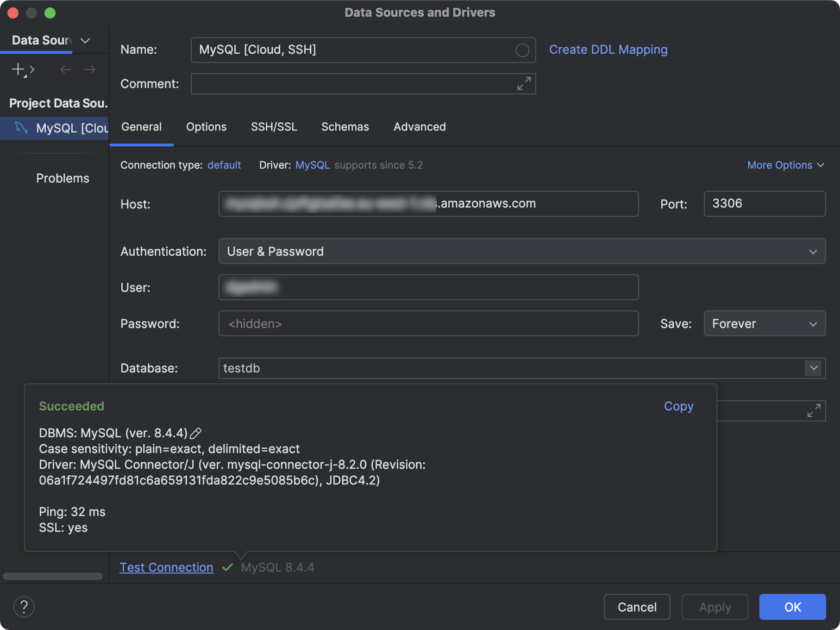Expand the URL field using the expand icon
This screenshot has width=840, height=630.
click(814, 410)
